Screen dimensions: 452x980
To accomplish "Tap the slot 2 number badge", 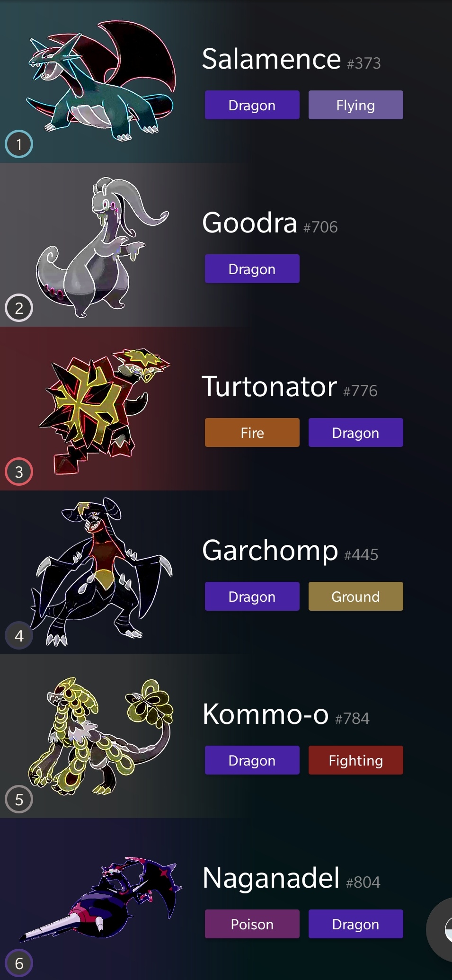I will point(19,308).
